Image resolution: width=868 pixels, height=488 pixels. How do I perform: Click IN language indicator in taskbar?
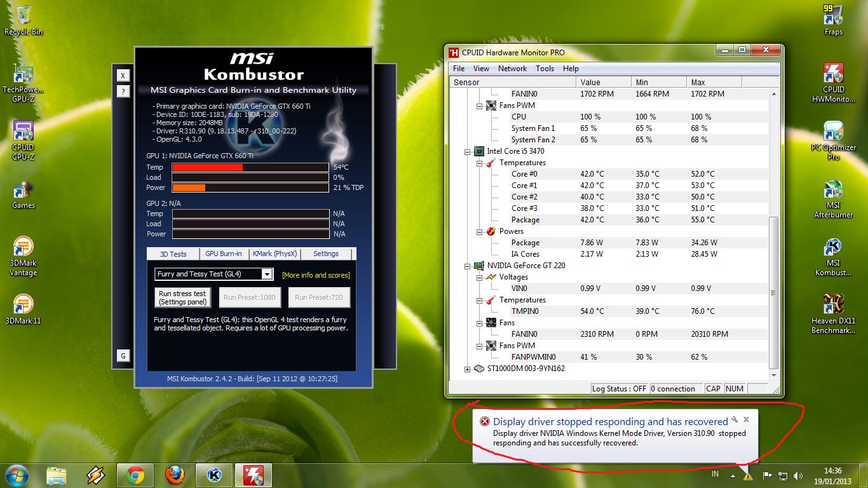tap(715, 474)
